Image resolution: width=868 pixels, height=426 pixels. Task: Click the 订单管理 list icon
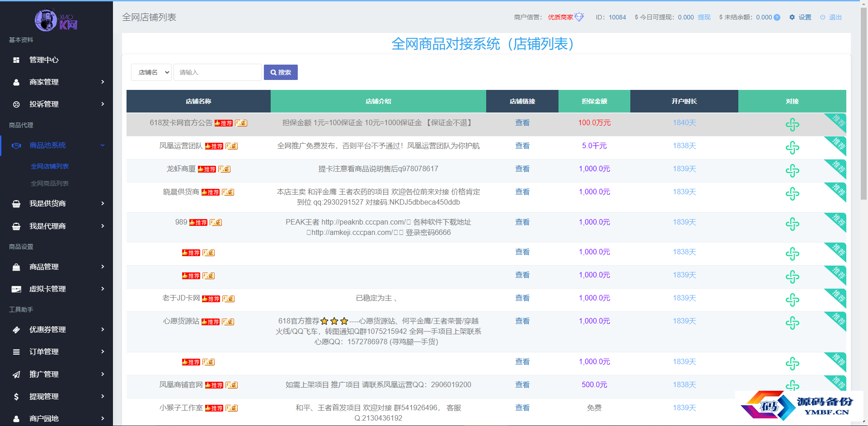coord(16,352)
